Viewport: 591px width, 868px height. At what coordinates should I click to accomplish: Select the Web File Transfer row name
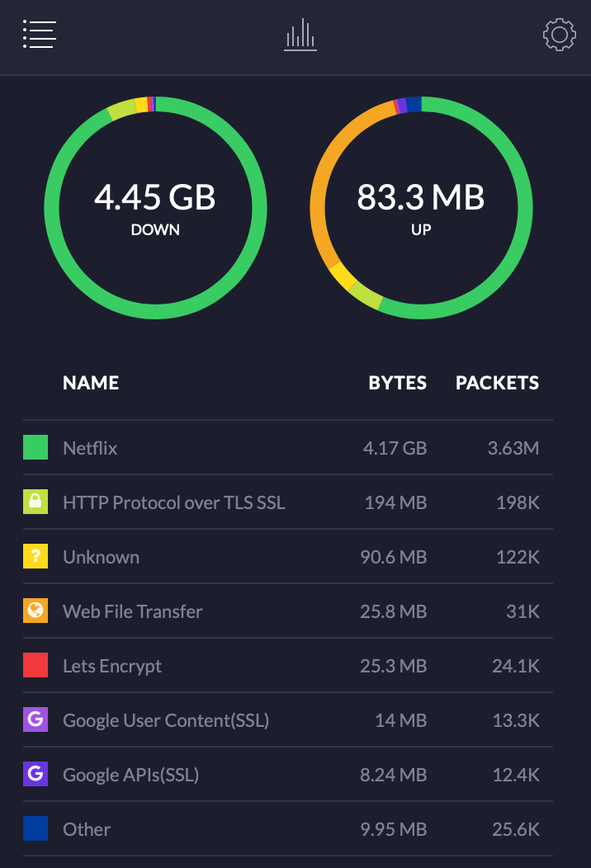pos(133,611)
